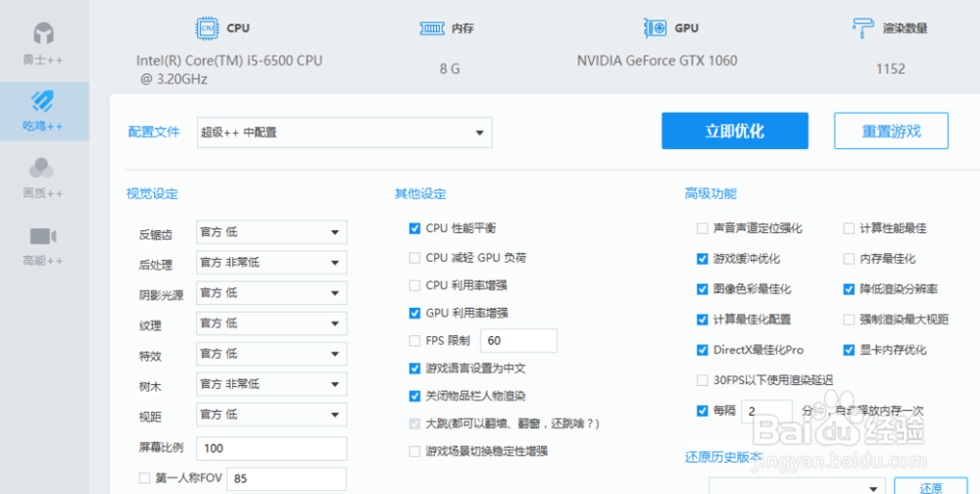Uncheck 游戏缓冲优化
The height and width of the screenshot is (494, 980).
point(702,259)
